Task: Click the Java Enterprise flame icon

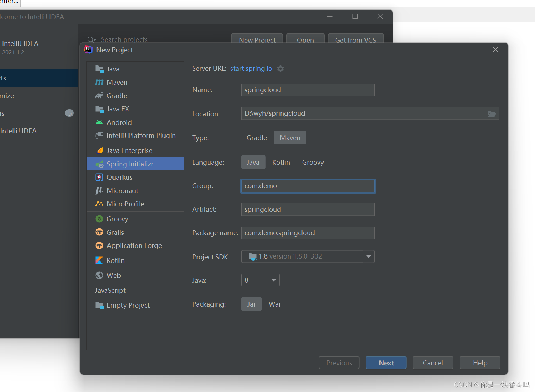Action: pos(100,150)
